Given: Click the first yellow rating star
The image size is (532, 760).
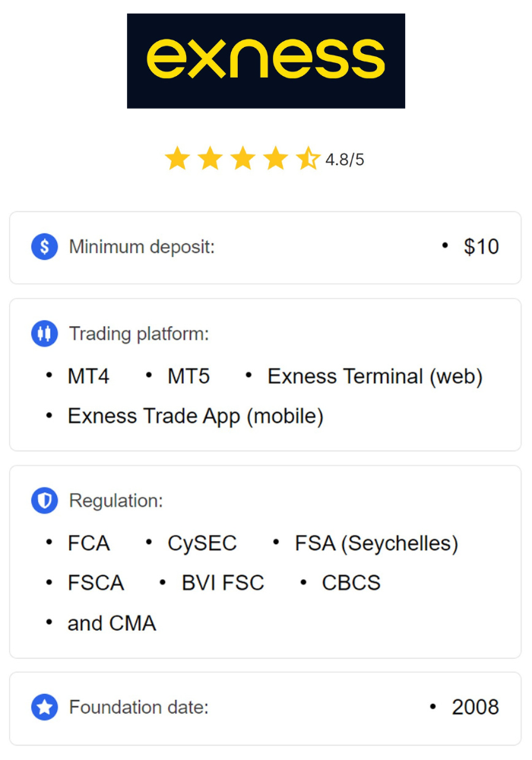Looking at the screenshot, I should point(177,159).
